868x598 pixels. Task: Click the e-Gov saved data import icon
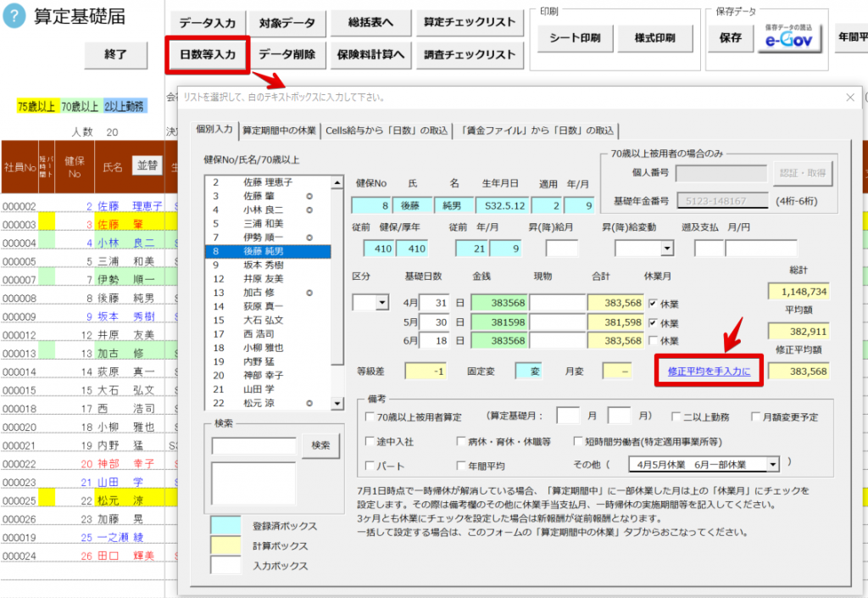click(789, 36)
